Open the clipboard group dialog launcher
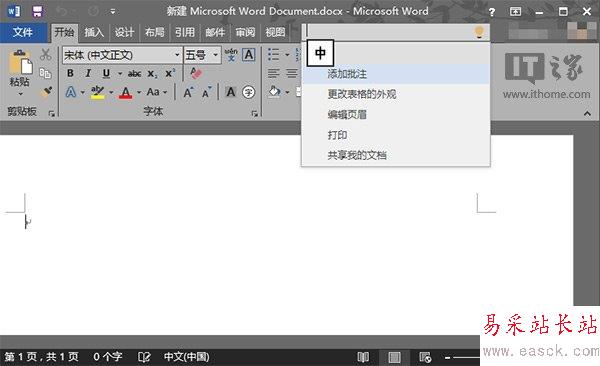This screenshot has width=600, height=366. [52, 113]
